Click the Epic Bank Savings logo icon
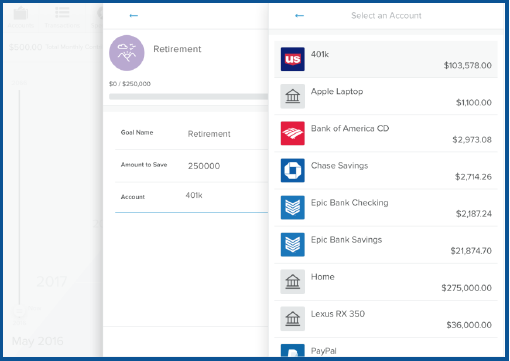Image resolution: width=510 pixels, height=361 pixels. point(292,244)
